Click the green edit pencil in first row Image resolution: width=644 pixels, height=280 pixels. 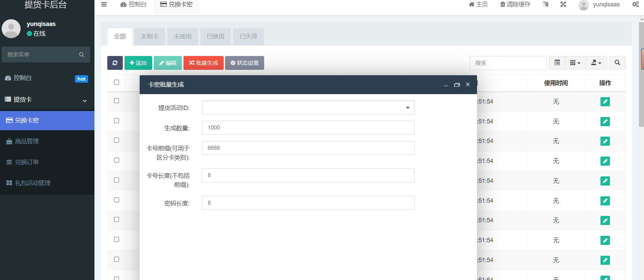[x=605, y=102]
